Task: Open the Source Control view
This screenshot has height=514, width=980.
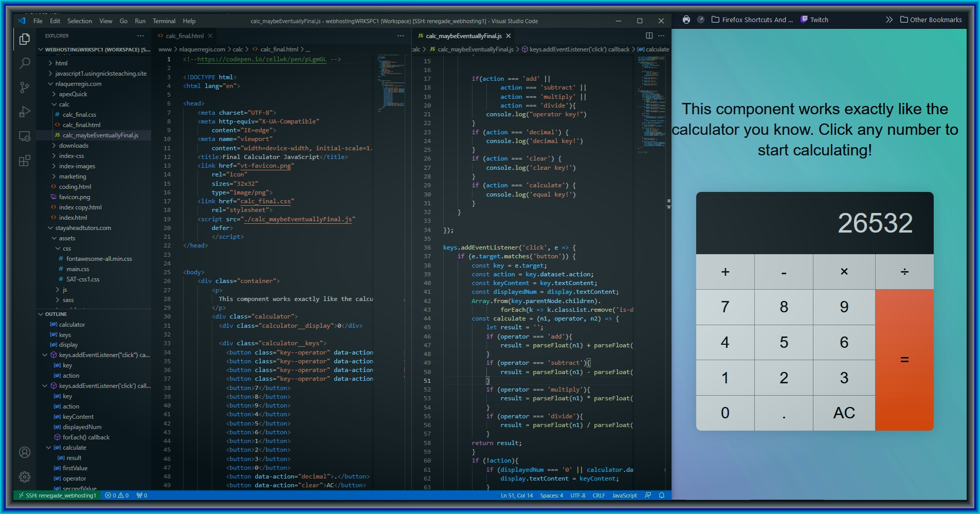Action: [x=24, y=87]
